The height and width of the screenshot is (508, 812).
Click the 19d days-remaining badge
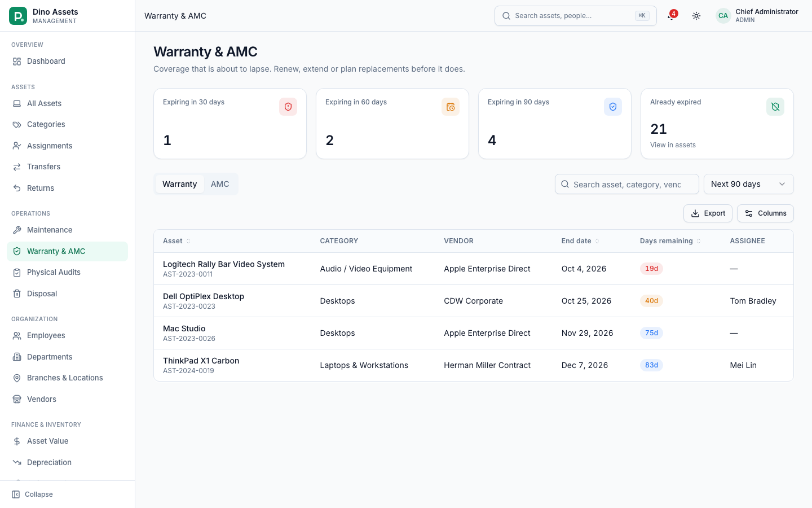pyautogui.click(x=651, y=269)
